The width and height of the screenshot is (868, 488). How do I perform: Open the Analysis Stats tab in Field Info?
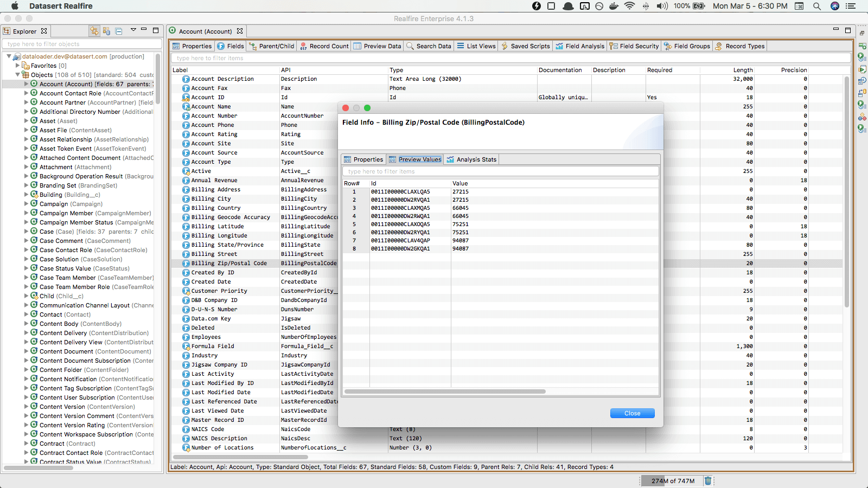pyautogui.click(x=471, y=159)
